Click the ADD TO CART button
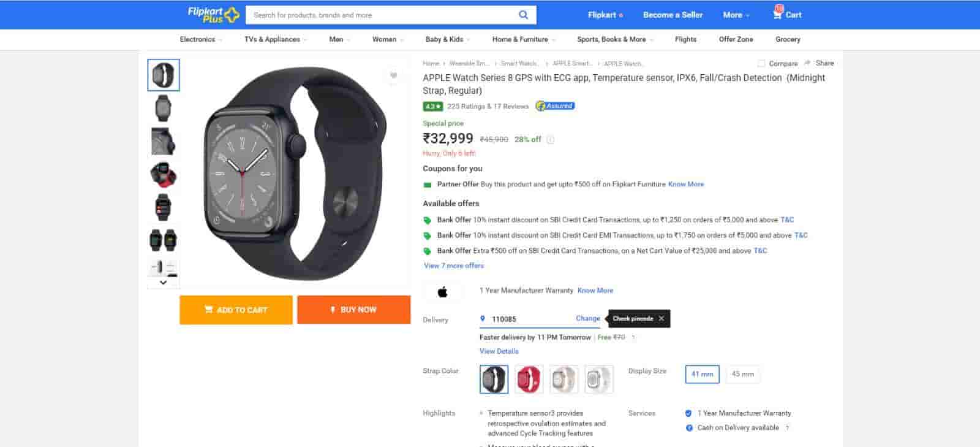980x447 pixels. coord(236,310)
